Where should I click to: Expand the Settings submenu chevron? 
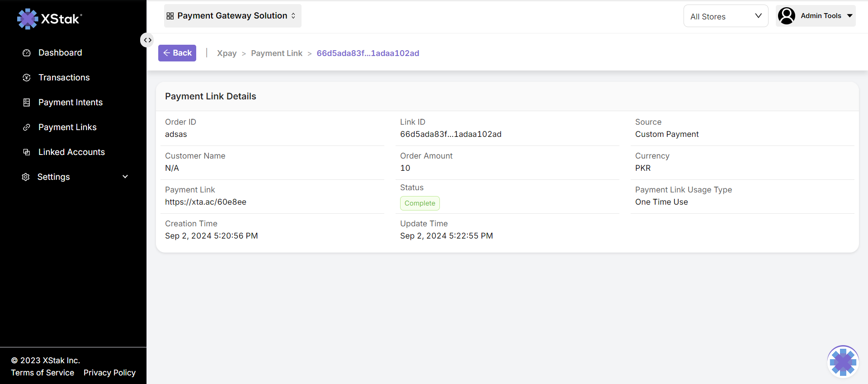coord(125,177)
